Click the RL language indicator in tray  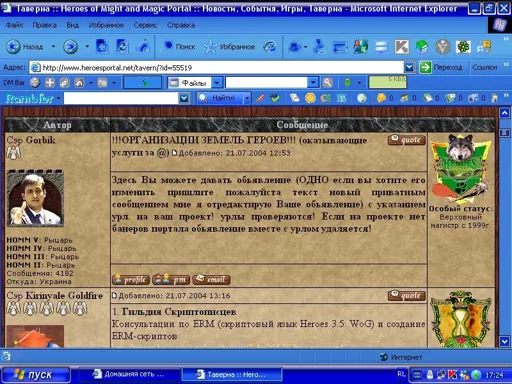401,374
